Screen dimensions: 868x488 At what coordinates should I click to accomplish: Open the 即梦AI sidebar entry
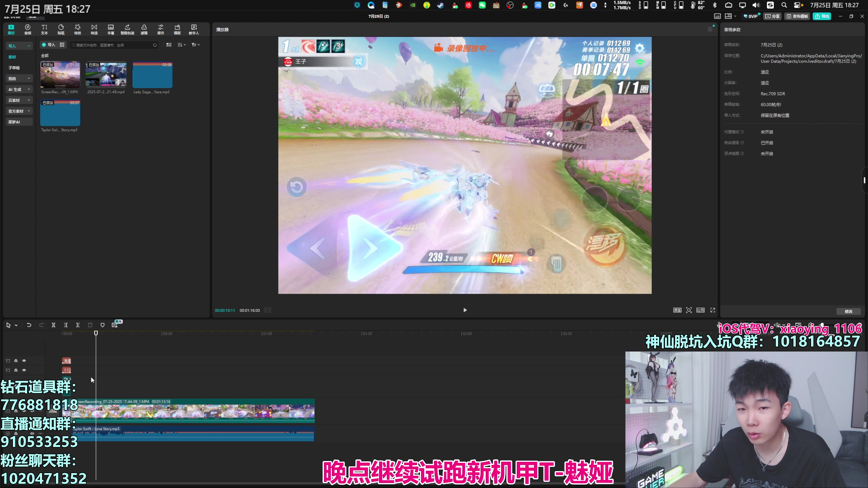point(19,122)
